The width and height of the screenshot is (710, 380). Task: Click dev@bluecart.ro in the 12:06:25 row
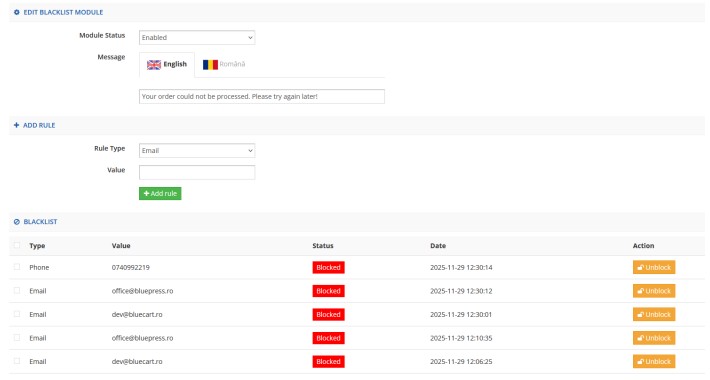point(137,361)
